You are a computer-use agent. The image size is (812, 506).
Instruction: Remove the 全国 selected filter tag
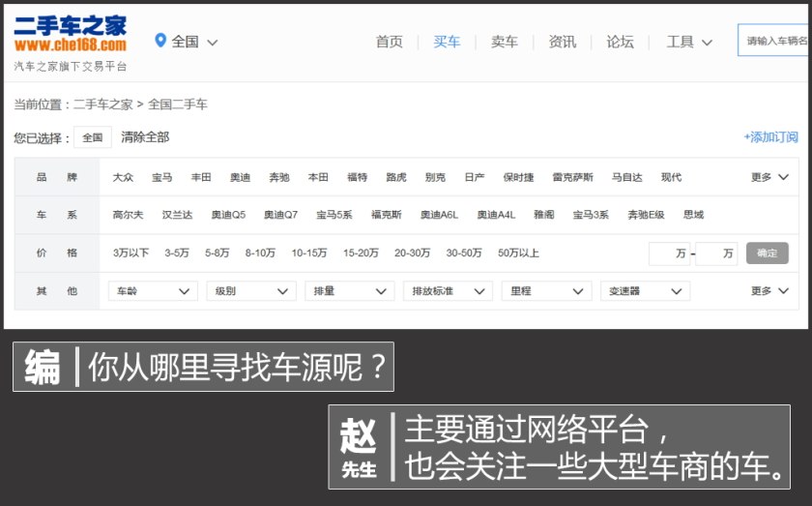(x=93, y=137)
